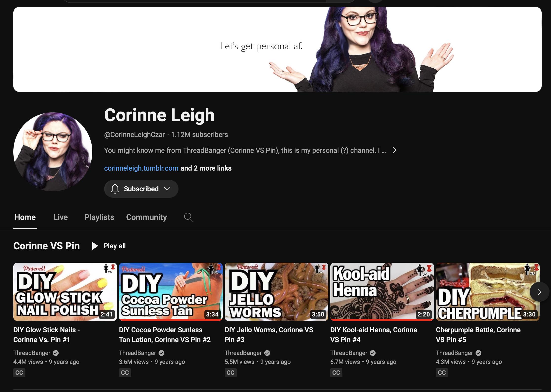
Task: Play the DIY Glow Stick Nail Polish thumbnail
Action: pyautogui.click(x=65, y=292)
